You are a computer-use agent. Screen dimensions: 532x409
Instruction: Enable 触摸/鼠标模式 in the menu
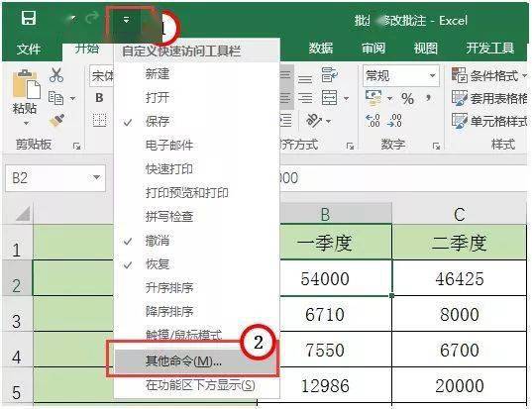click(197, 335)
